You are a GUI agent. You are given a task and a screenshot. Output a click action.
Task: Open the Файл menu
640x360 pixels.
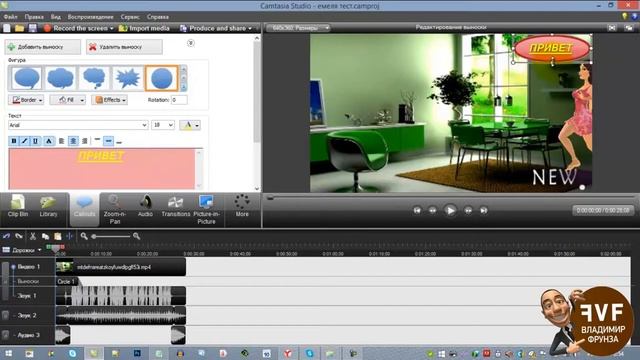click(x=11, y=17)
